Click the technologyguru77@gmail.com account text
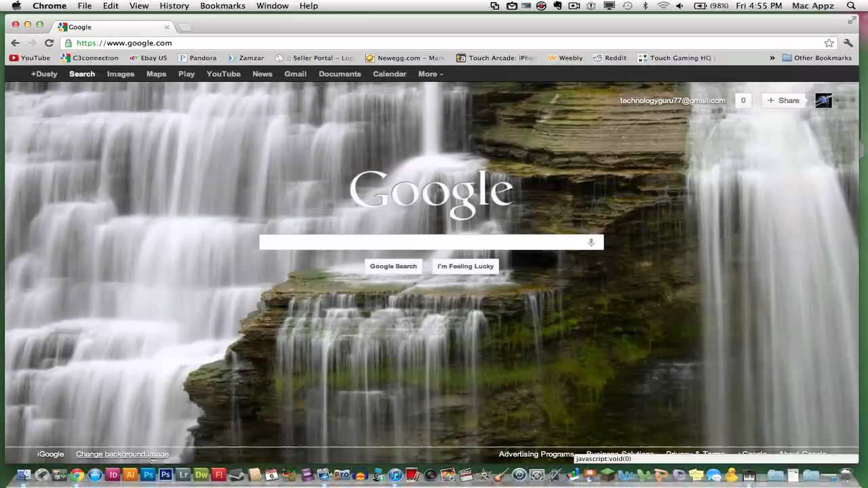868x488 pixels. tap(673, 100)
